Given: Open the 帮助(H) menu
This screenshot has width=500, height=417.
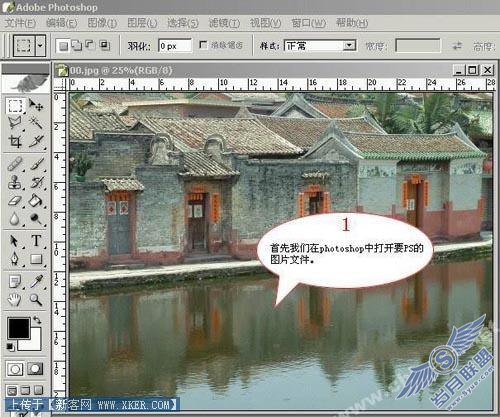Looking at the screenshot, I should 352,23.
